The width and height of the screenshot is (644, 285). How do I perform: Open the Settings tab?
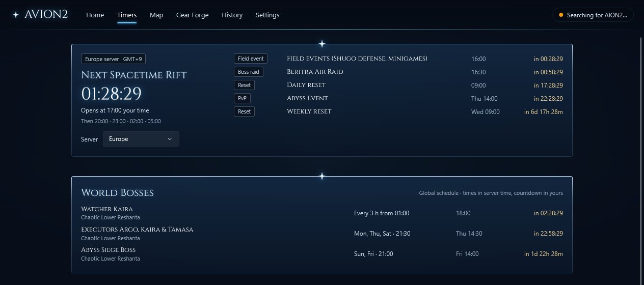coord(267,15)
